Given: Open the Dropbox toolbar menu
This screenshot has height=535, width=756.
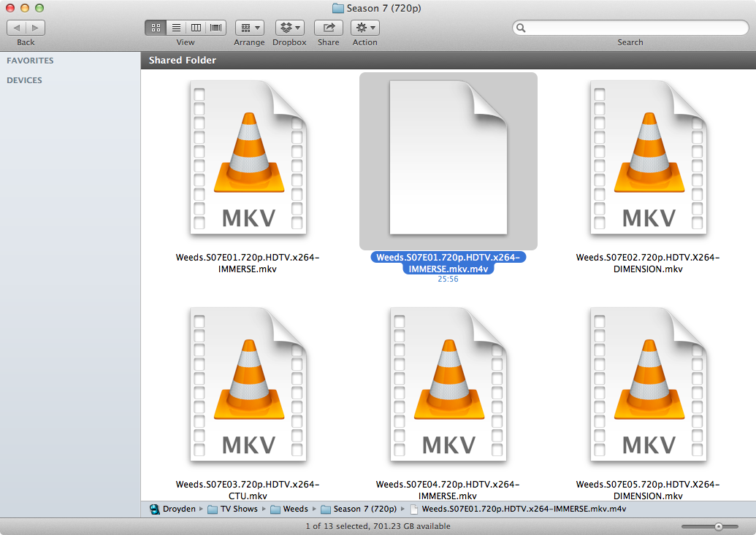Looking at the screenshot, I should [x=290, y=28].
